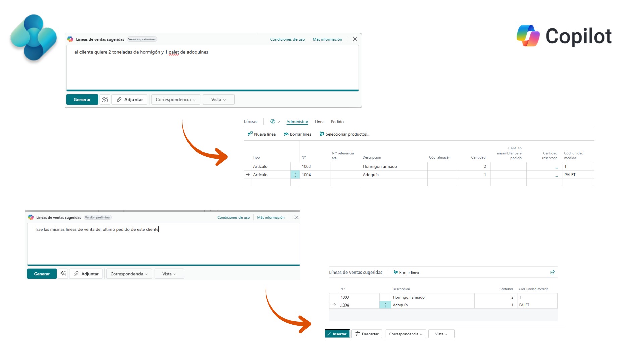Click the trash Descartar button

click(x=367, y=334)
